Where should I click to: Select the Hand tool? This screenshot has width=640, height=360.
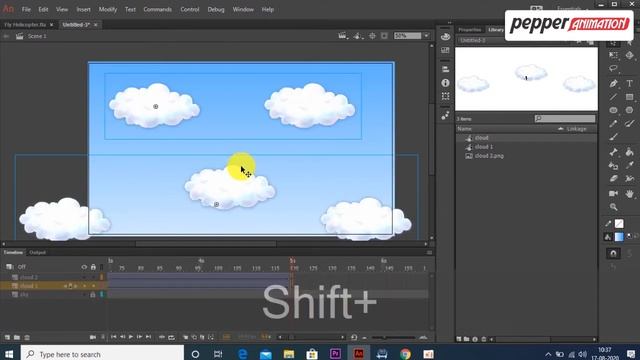click(x=629, y=193)
